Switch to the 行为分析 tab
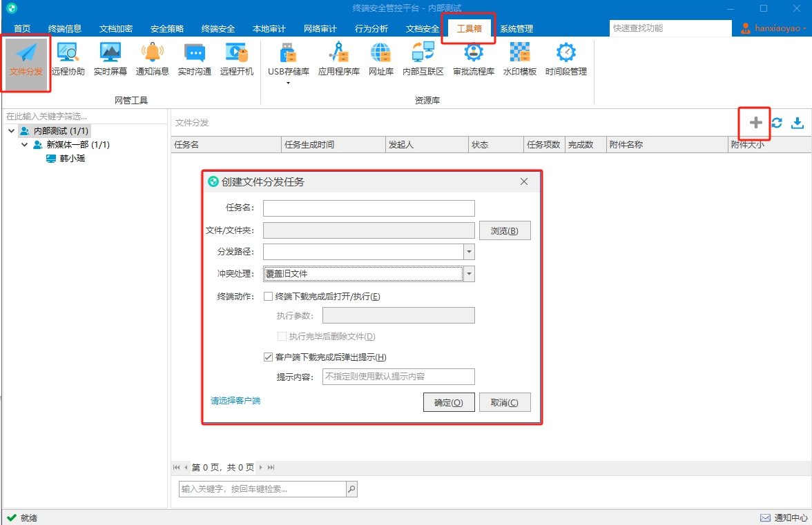 point(371,28)
